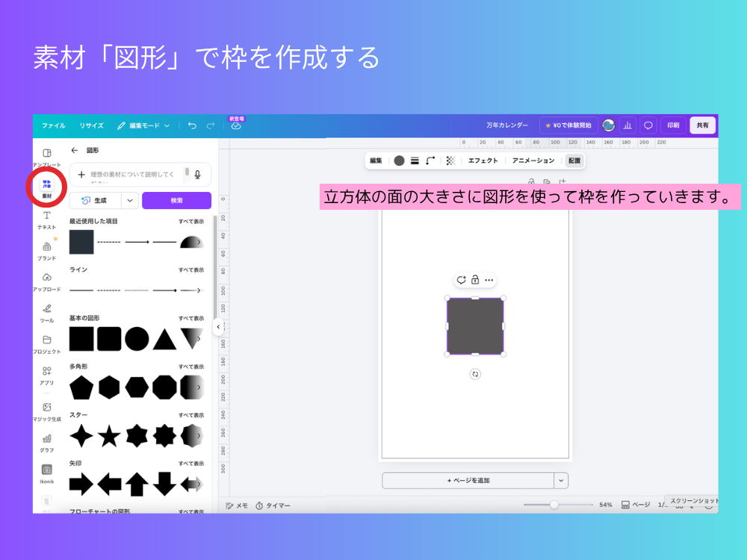This screenshot has width=747, height=560.
Task: Lock the selected square shape
Action: [x=475, y=280]
